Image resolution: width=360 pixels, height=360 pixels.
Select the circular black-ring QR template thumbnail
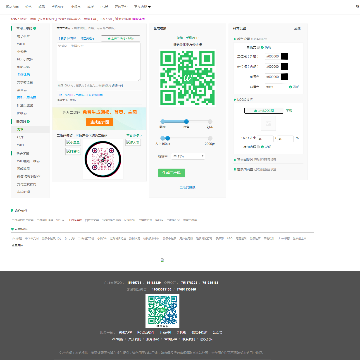pyautogui.click(x=103, y=159)
